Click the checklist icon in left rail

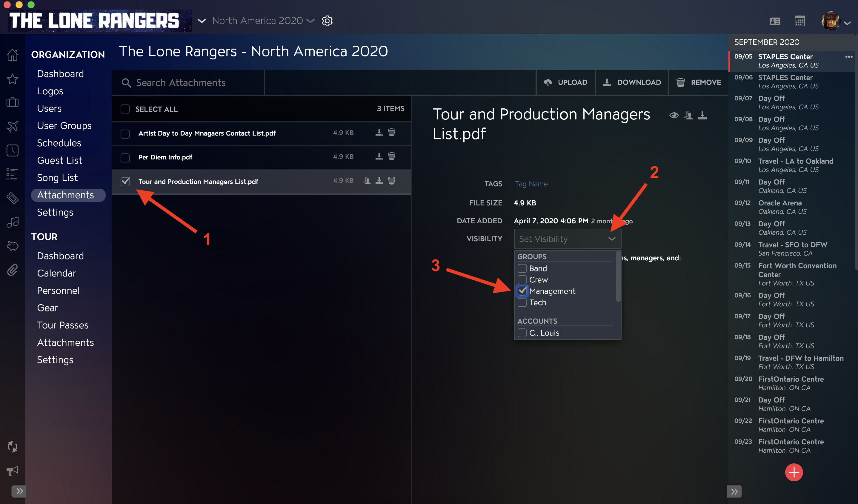click(x=13, y=174)
